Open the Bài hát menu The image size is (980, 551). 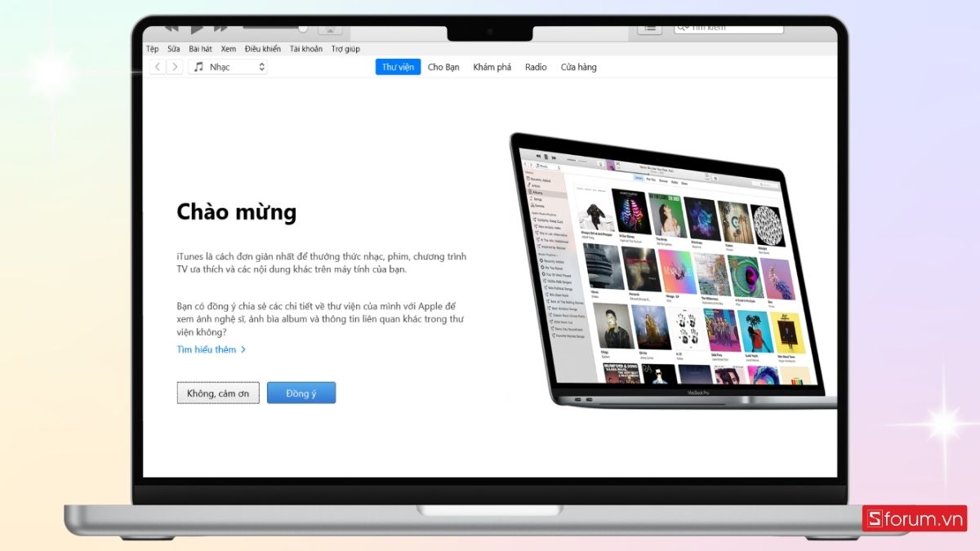(200, 49)
